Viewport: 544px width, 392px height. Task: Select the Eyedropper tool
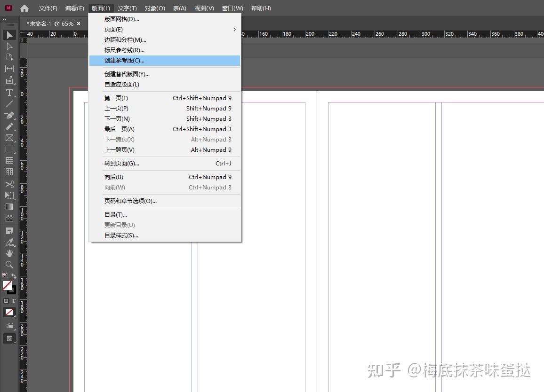[x=9, y=242]
